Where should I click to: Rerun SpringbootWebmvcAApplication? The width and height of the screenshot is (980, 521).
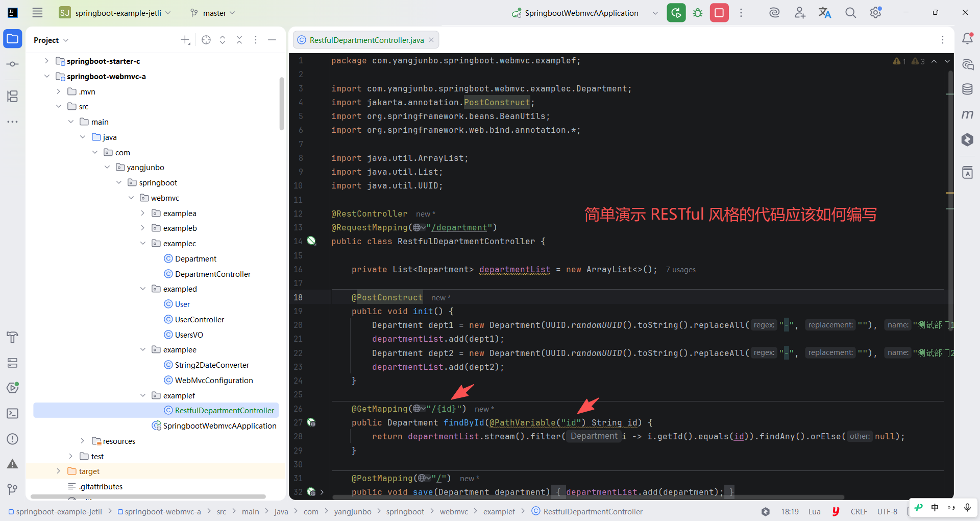[x=676, y=13]
